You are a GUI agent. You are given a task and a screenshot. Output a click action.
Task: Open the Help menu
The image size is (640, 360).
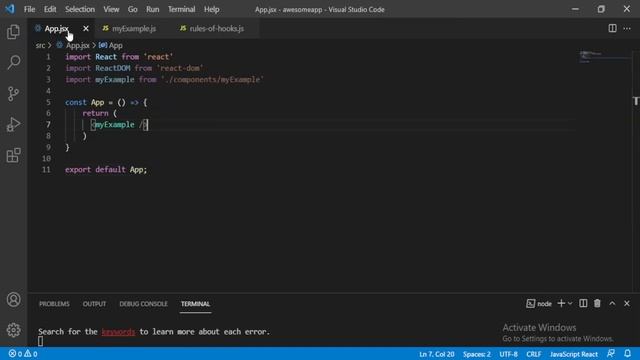211,9
